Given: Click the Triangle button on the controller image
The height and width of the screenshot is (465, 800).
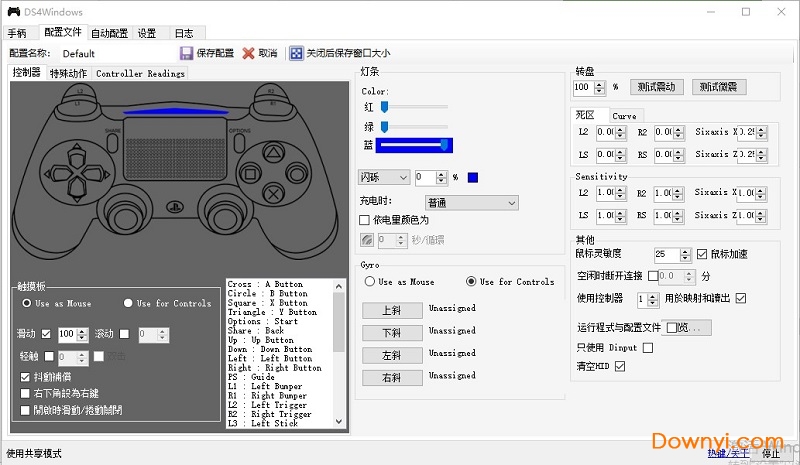Looking at the screenshot, I should point(273,153).
